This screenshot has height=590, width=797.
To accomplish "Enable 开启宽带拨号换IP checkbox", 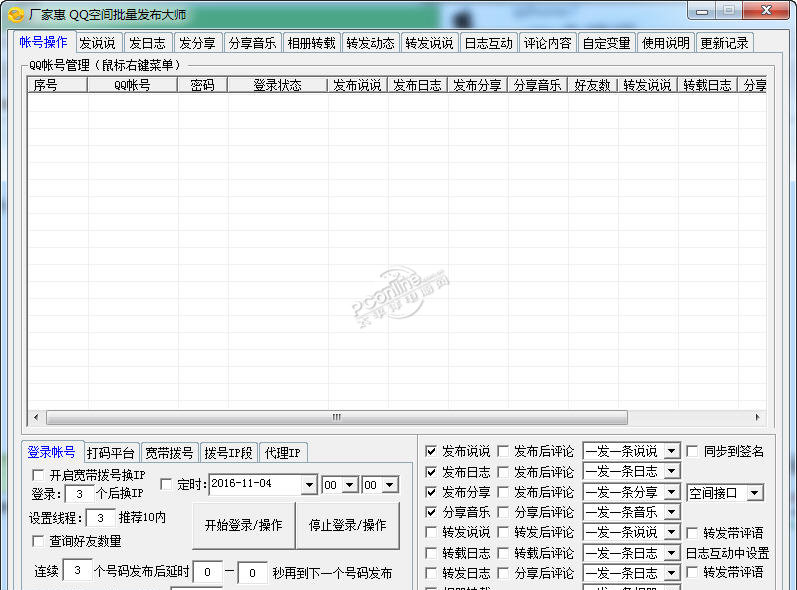I will coord(38,475).
